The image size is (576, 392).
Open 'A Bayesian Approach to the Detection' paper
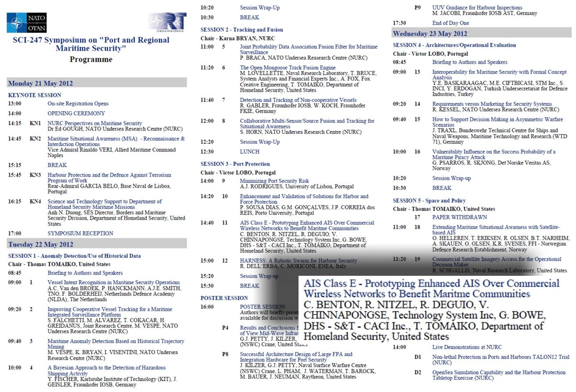point(107,371)
